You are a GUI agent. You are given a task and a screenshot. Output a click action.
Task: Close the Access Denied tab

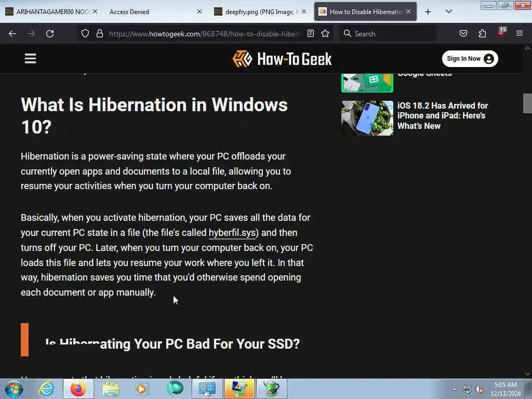coord(199,11)
